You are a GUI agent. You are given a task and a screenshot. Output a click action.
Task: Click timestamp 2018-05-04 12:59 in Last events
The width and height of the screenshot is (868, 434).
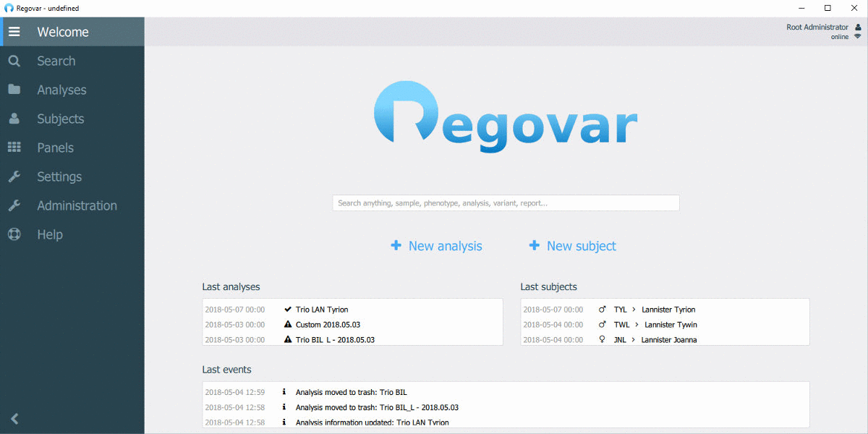[x=235, y=393]
